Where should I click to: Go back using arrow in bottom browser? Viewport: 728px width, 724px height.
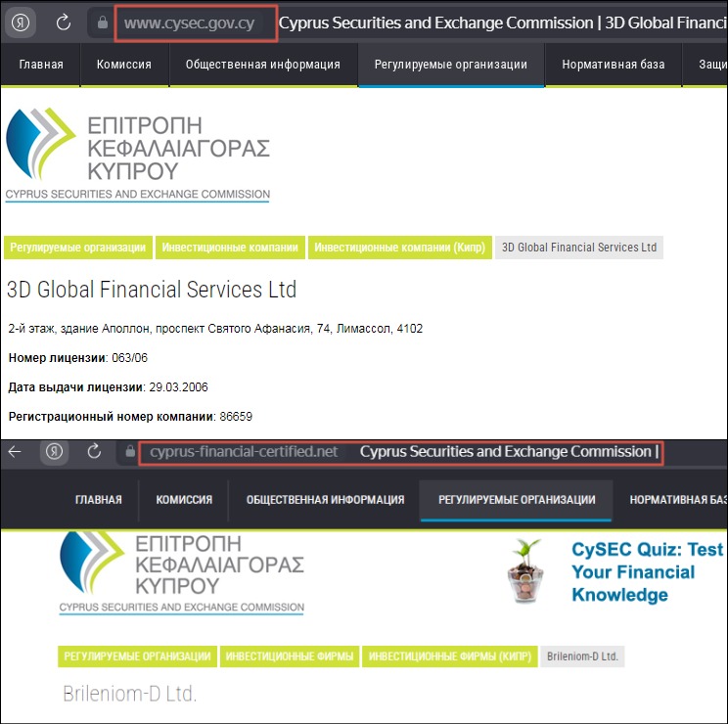15,452
